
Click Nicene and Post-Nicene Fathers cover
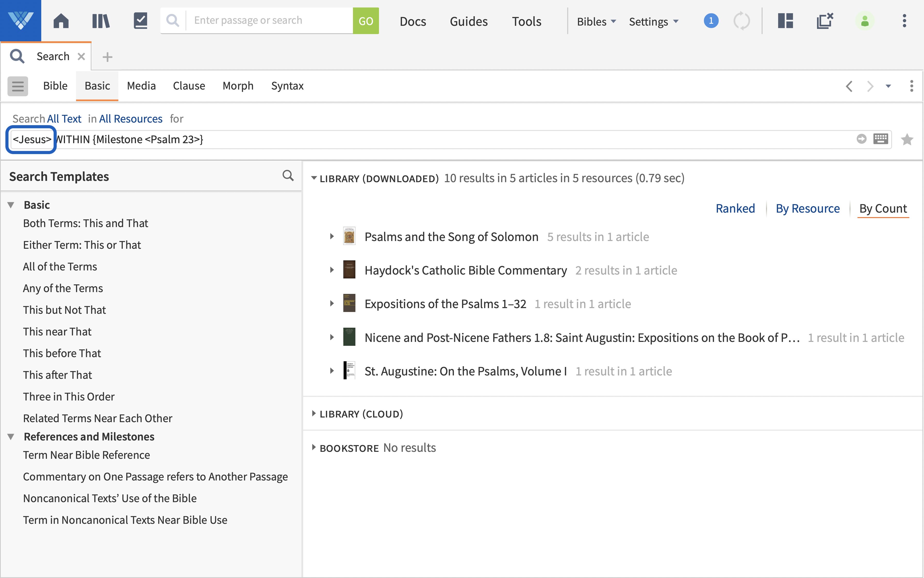tap(349, 337)
